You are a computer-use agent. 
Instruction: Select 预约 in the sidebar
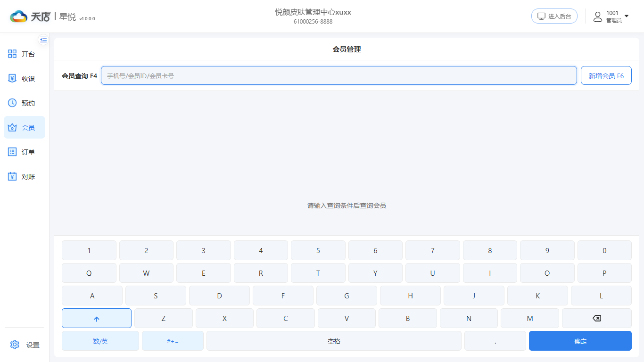tap(25, 103)
